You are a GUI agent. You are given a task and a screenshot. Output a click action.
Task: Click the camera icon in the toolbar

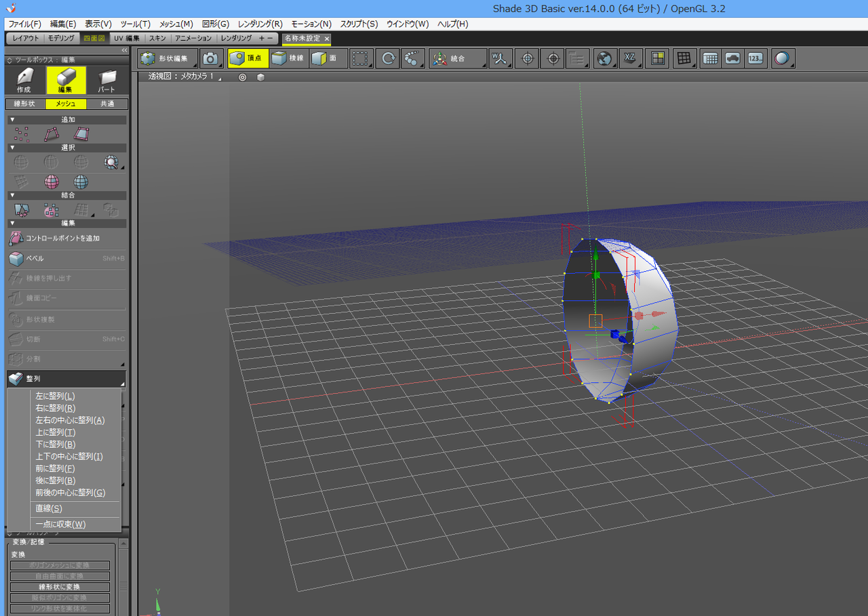pyautogui.click(x=211, y=59)
